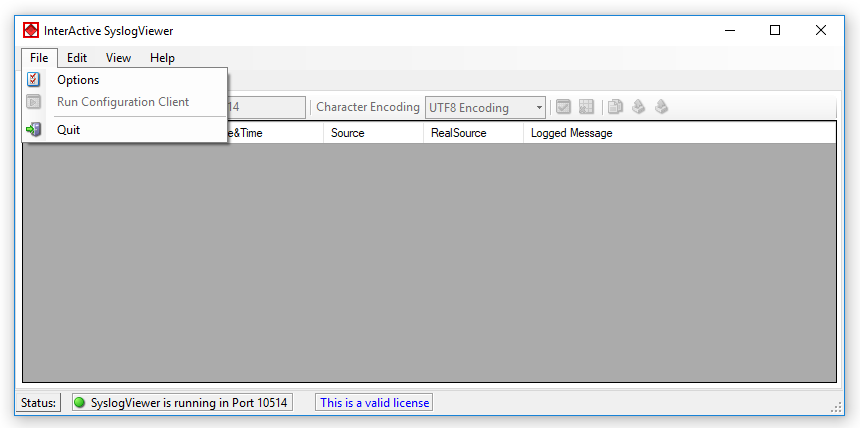Screen dimensions: 860x428
Task: Click the tray-arrow icon beside the copy icon
Action: [x=638, y=107]
